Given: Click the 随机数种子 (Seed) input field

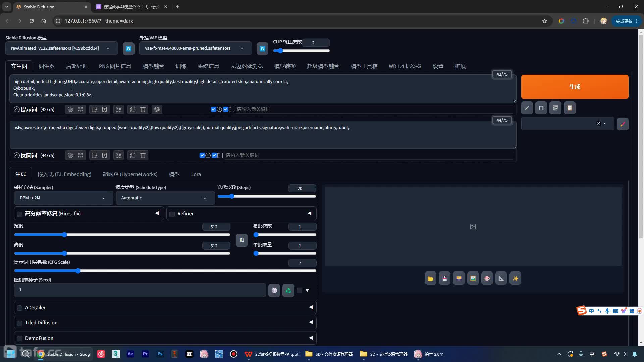Looking at the screenshot, I should pos(140,290).
